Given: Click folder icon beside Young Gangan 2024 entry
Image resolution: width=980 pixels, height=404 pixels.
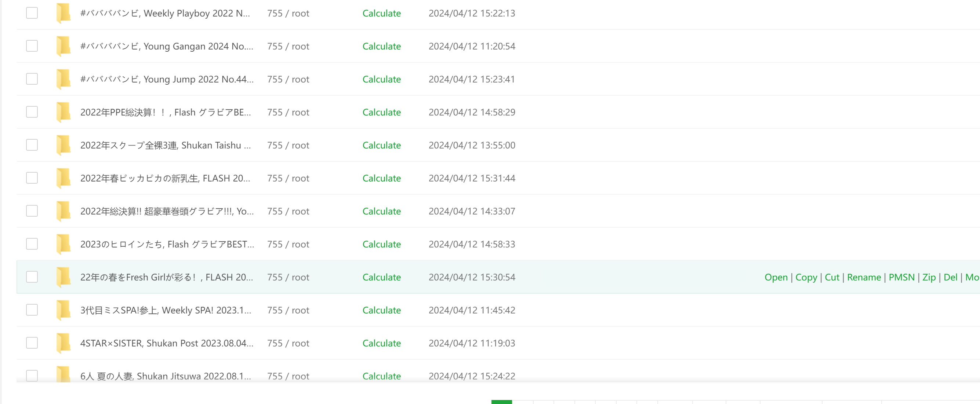Looking at the screenshot, I should click(63, 46).
